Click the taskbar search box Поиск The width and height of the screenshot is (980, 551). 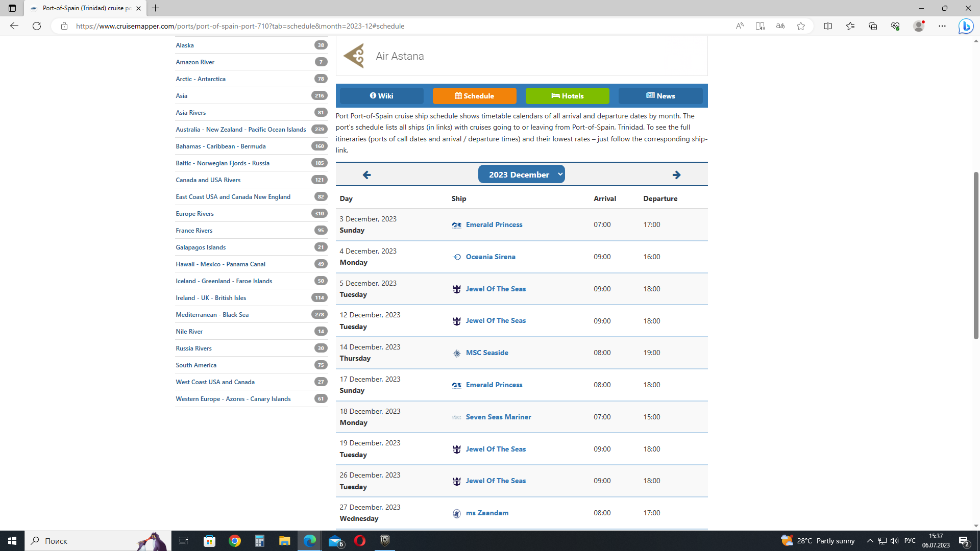pos(97,541)
